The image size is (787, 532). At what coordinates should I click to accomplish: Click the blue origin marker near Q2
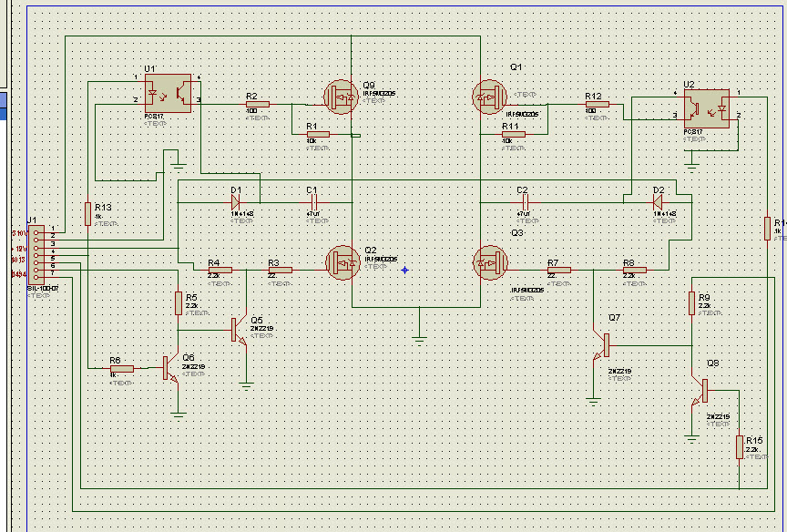(405, 270)
